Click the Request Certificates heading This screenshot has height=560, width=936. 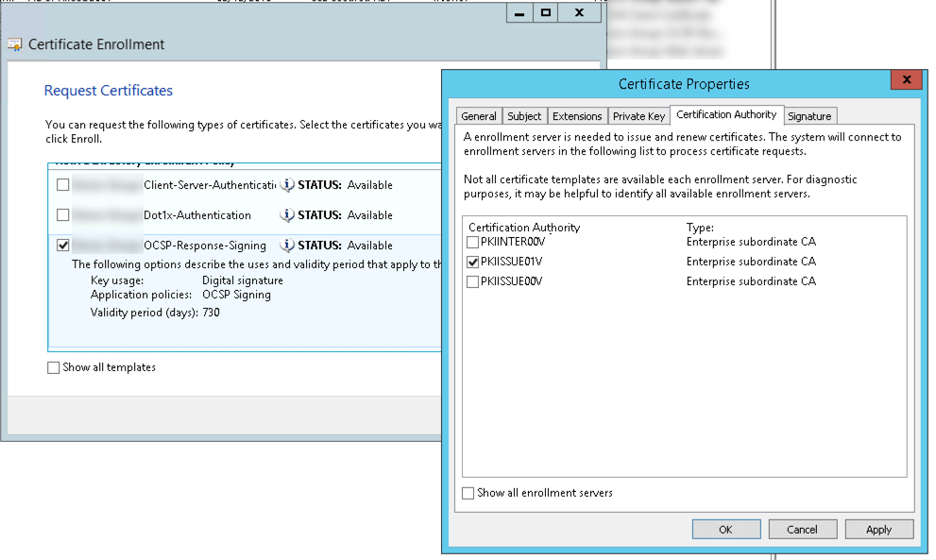(x=108, y=90)
